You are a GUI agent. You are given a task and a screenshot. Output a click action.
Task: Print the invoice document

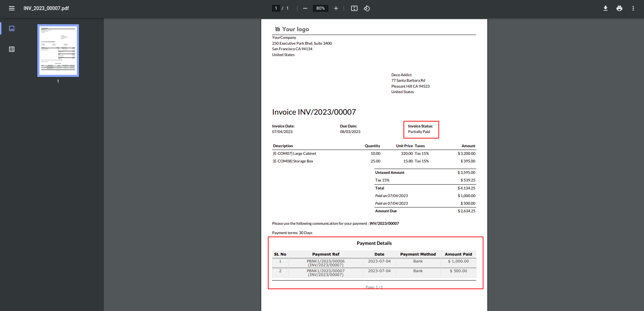[x=619, y=8]
